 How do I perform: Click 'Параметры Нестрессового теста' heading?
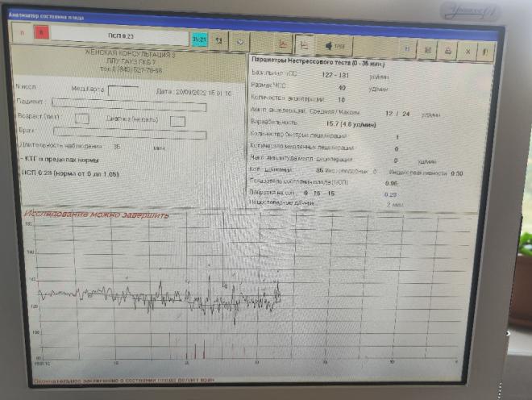point(318,62)
